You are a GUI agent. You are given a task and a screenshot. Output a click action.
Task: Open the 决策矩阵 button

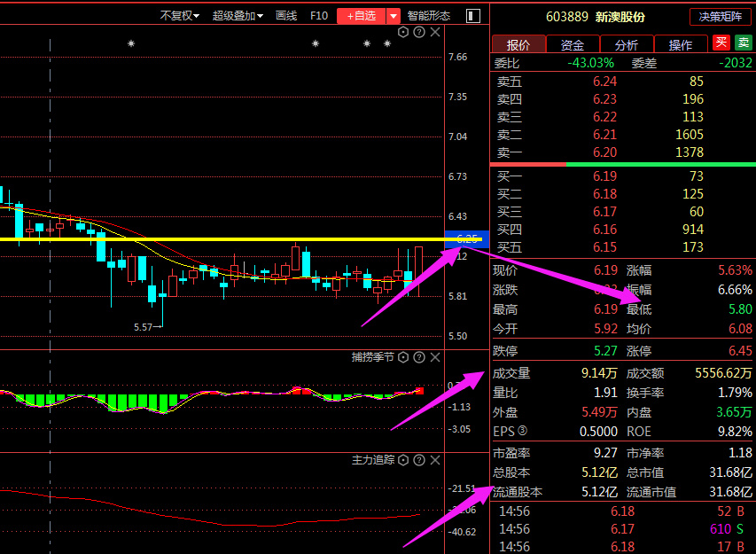[x=720, y=17]
